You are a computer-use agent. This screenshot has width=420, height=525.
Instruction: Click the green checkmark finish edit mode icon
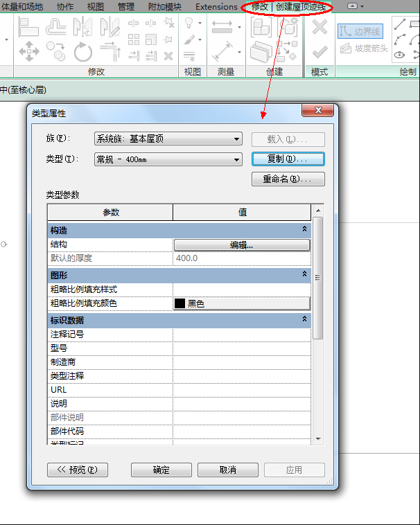click(x=319, y=52)
